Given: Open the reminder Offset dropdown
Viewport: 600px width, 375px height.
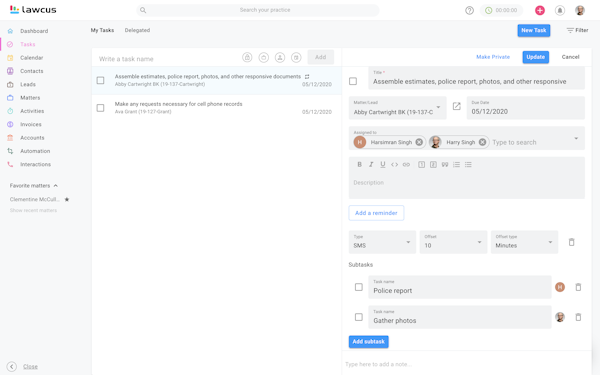Looking at the screenshot, I should click(x=453, y=242).
